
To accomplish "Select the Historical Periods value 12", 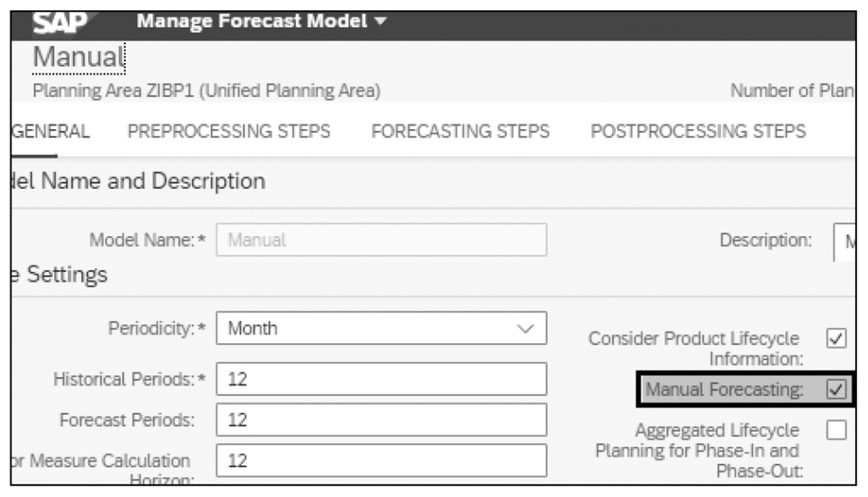I will click(380, 379).
